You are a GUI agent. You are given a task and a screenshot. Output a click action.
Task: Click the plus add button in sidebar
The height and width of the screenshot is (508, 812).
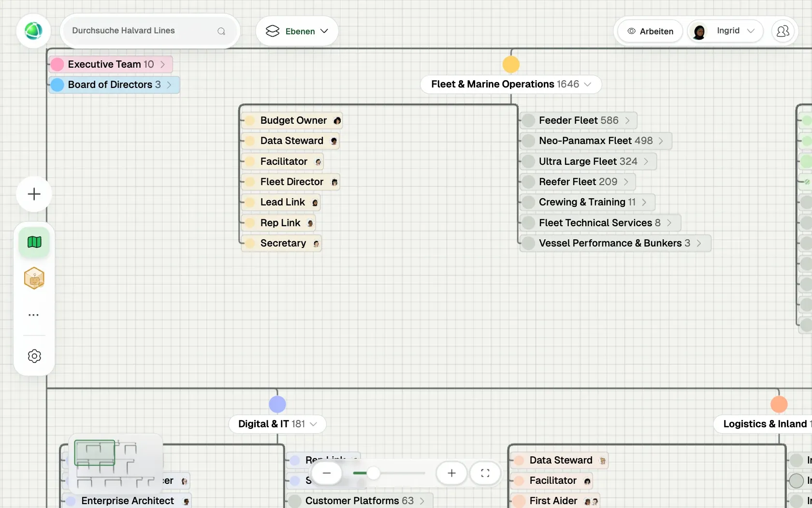click(34, 194)
